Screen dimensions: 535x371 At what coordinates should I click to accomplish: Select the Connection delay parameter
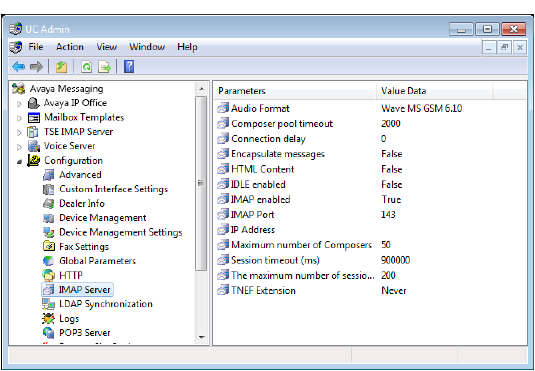(x=268, y=139)
